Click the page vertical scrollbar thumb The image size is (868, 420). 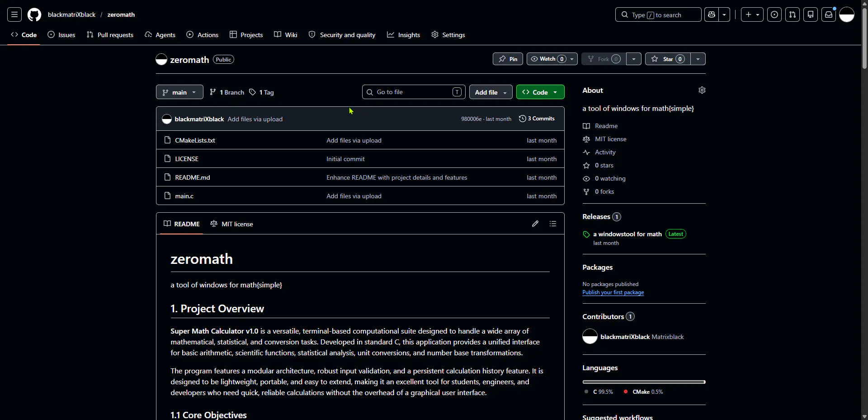[x=864, y=38]
